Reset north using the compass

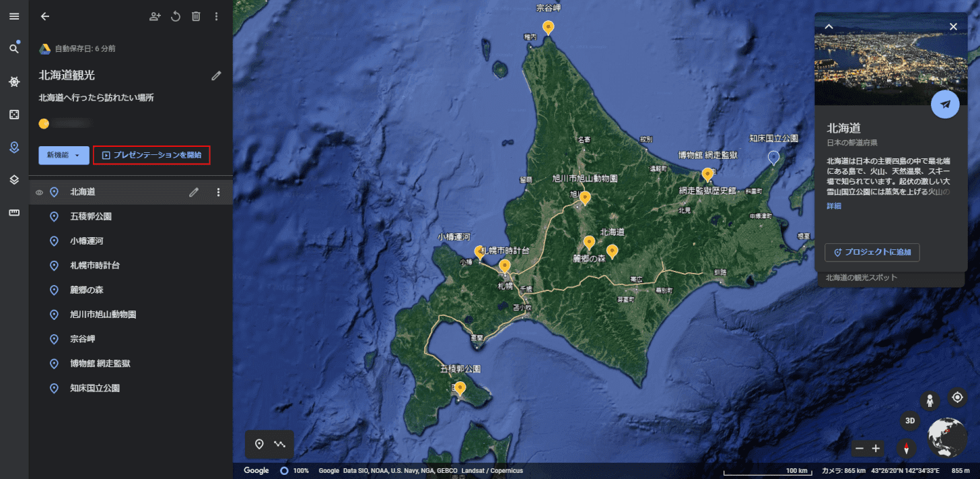907,448
